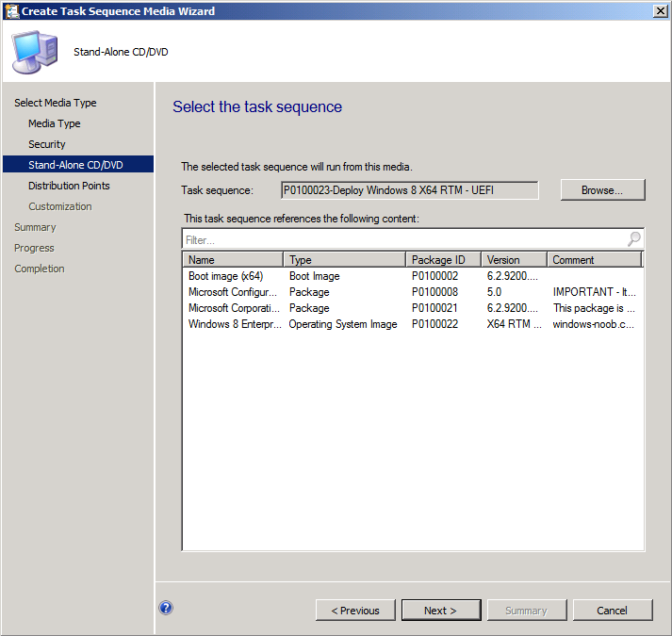Click Summary in the sidebar steps

point(35,227)
